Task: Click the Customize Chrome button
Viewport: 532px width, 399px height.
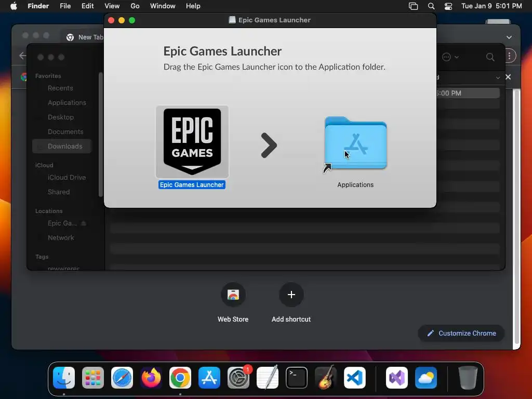Action: click(x=461, y=333)
